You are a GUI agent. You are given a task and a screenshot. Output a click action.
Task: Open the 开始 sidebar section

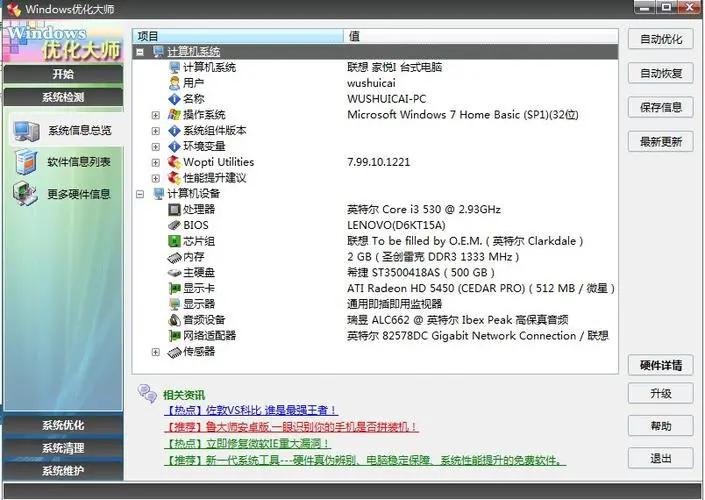[x=63, y=74]
